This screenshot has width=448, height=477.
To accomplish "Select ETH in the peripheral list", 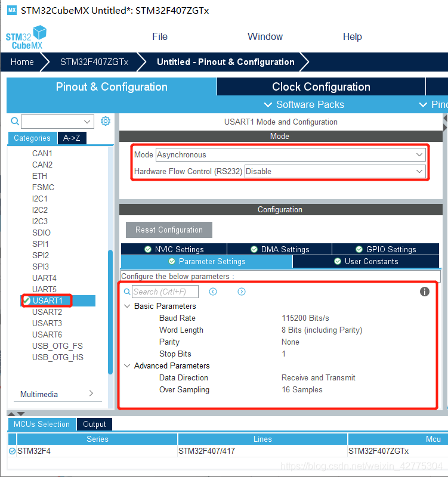I will click(39, 176).
